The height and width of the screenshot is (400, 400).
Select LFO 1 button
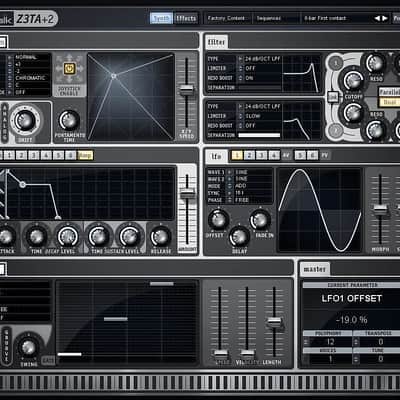[x=237, y=155]
